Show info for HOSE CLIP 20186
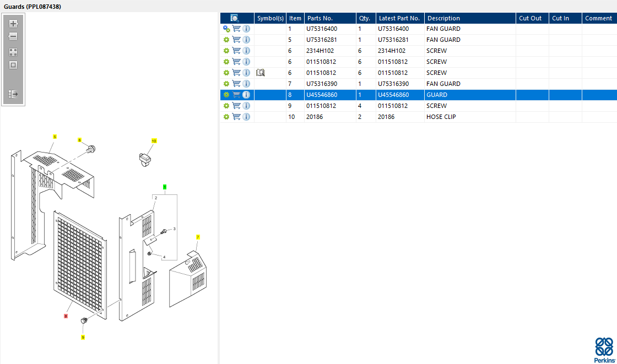This screenshot has width=617, height=364. pyautogui.click(x=246, y=117)
